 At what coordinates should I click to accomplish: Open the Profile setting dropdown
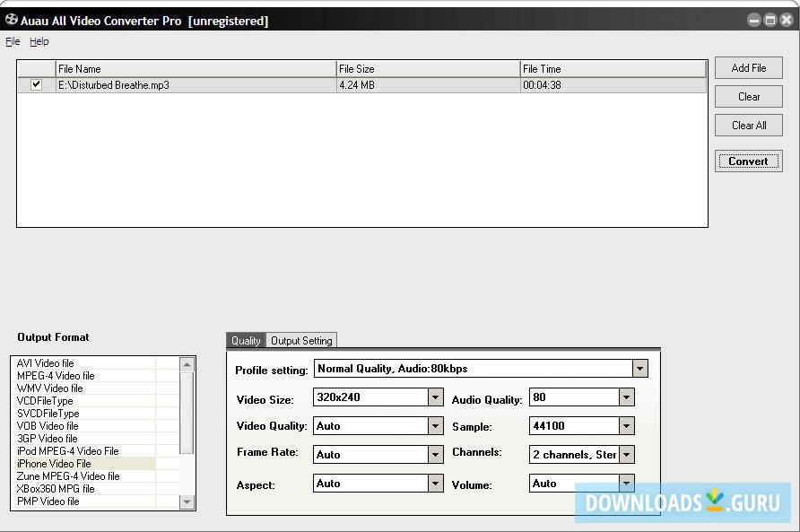(639, 368)
